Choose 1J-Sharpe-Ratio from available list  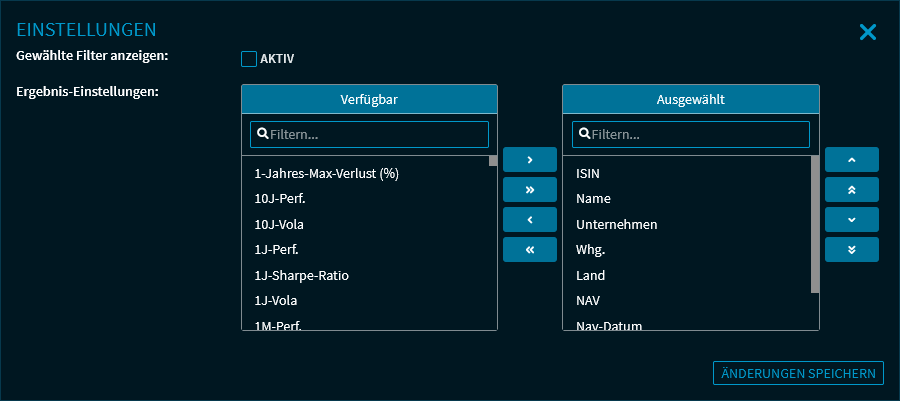click(301, 275)
